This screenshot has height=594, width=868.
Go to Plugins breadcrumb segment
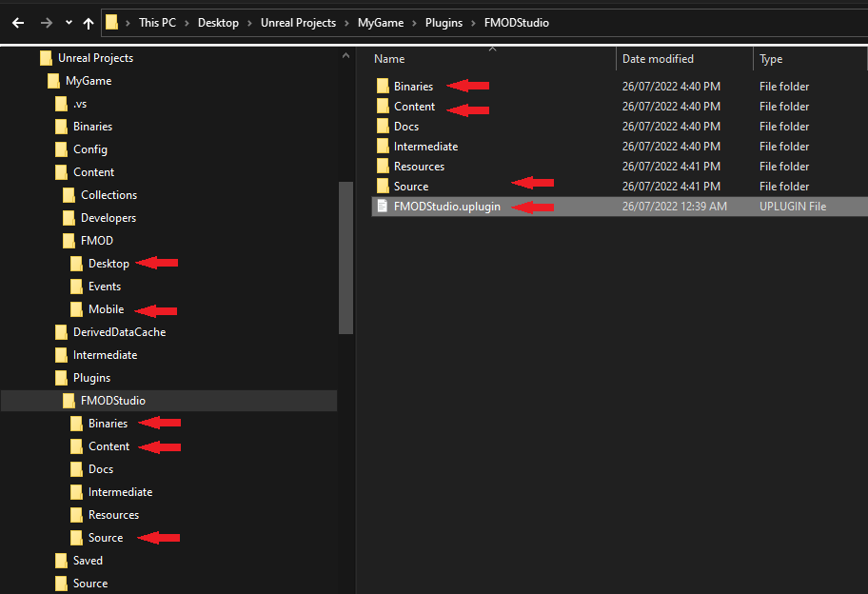tap(444, 23)
